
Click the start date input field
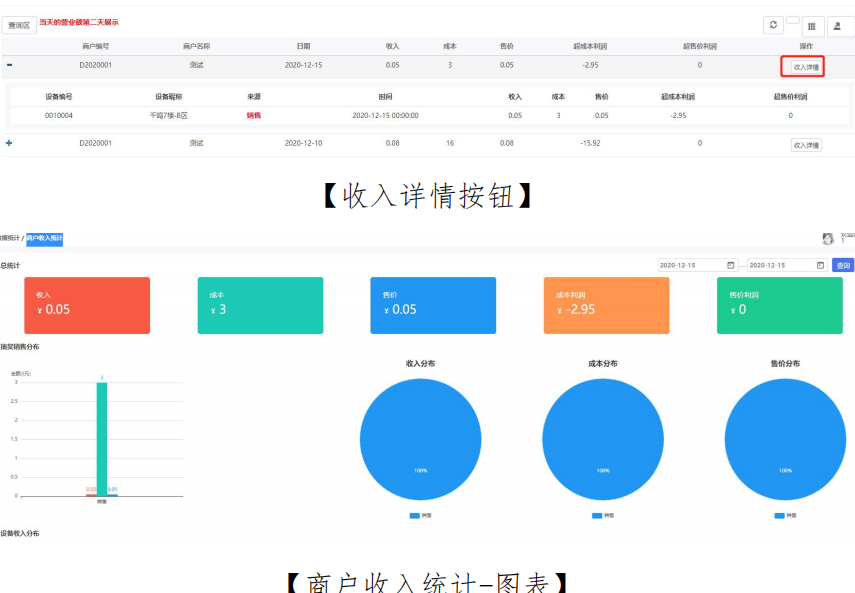point(690,265)
